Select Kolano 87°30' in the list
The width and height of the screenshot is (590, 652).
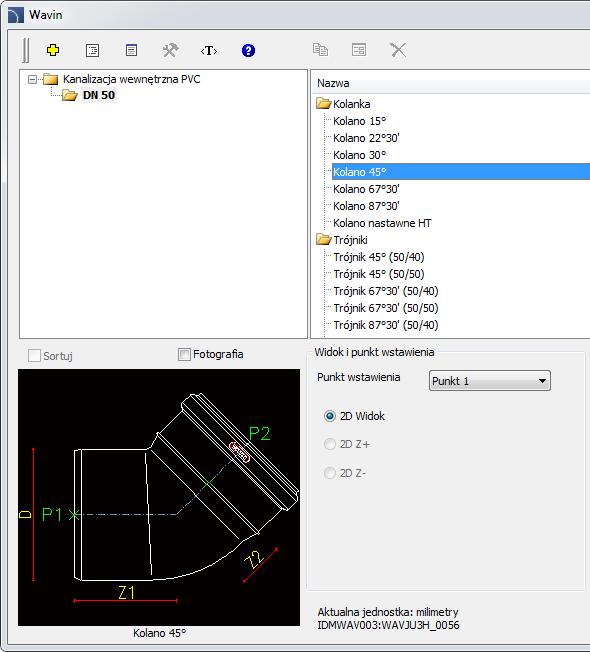coord(366,206)
